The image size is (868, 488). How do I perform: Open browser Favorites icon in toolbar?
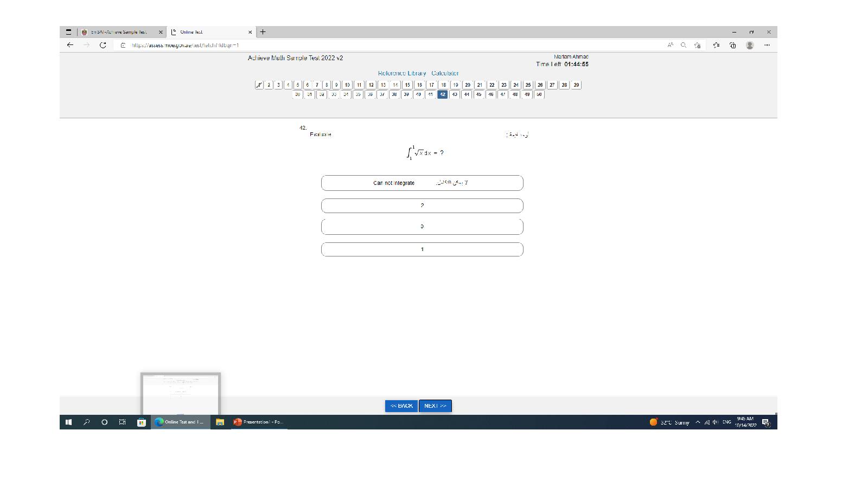tap(716, 45)
